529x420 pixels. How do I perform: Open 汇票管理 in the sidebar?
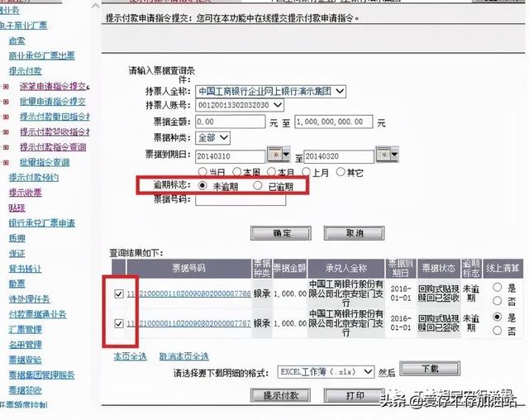[26, 330]
